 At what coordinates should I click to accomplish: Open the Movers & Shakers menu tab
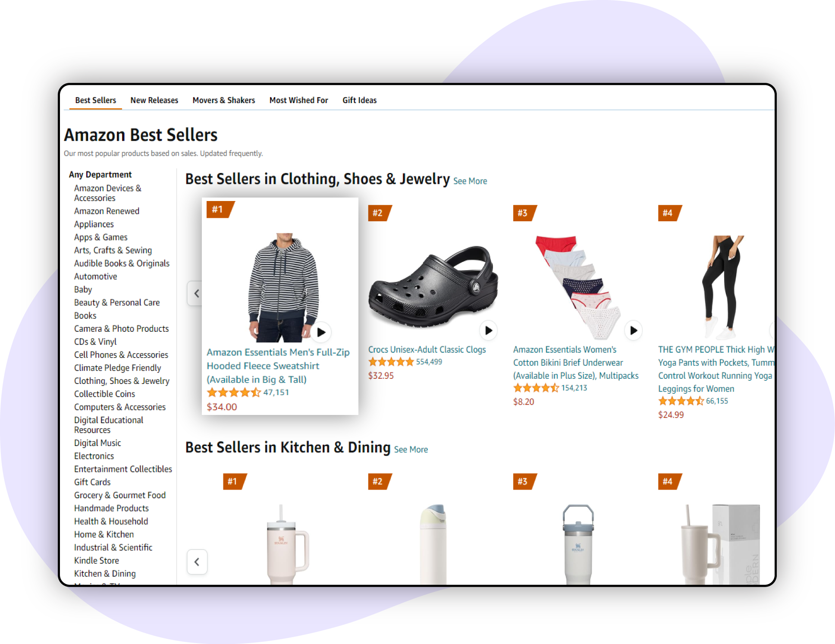[223, 100]
